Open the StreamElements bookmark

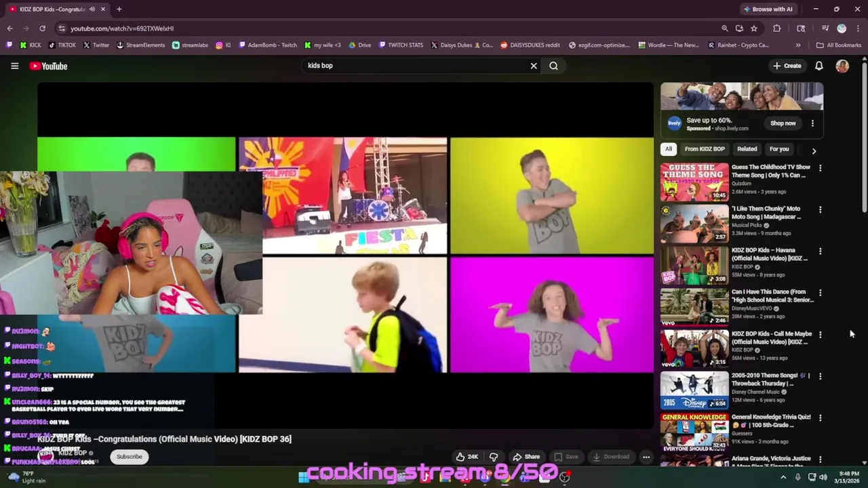tap(140, 45)
